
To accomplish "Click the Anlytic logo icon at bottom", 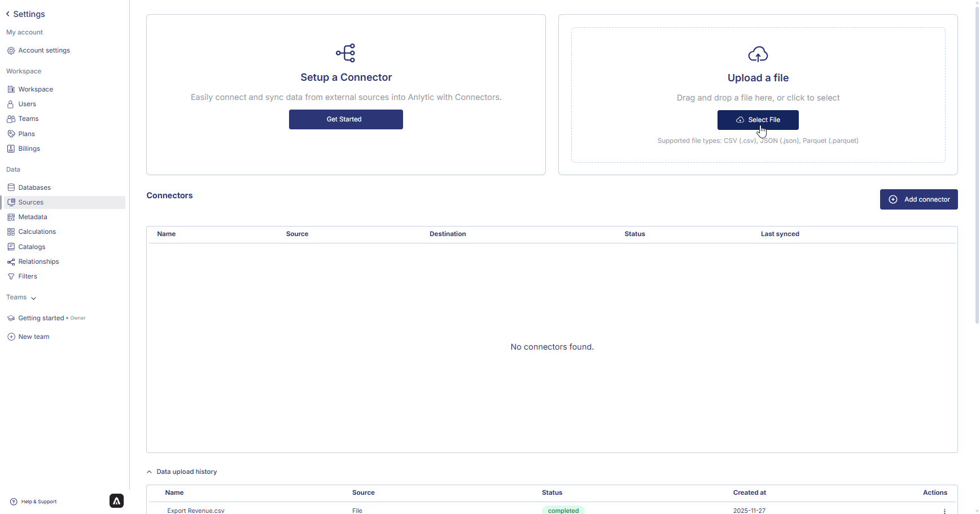I will click(x=116, y=501).
